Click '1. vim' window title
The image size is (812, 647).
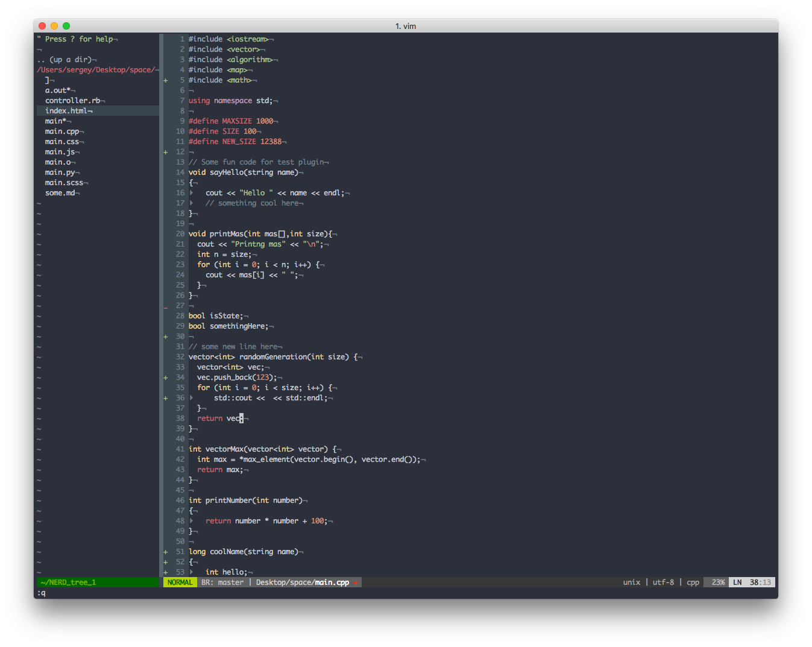coord(406,26)
